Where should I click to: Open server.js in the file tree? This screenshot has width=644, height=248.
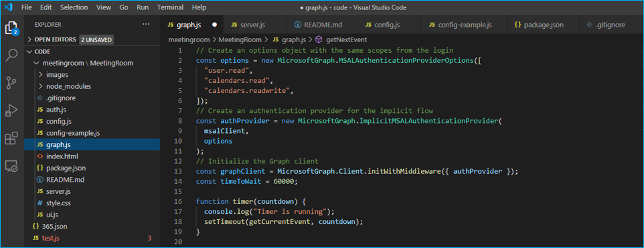click(x=92, y=191)
